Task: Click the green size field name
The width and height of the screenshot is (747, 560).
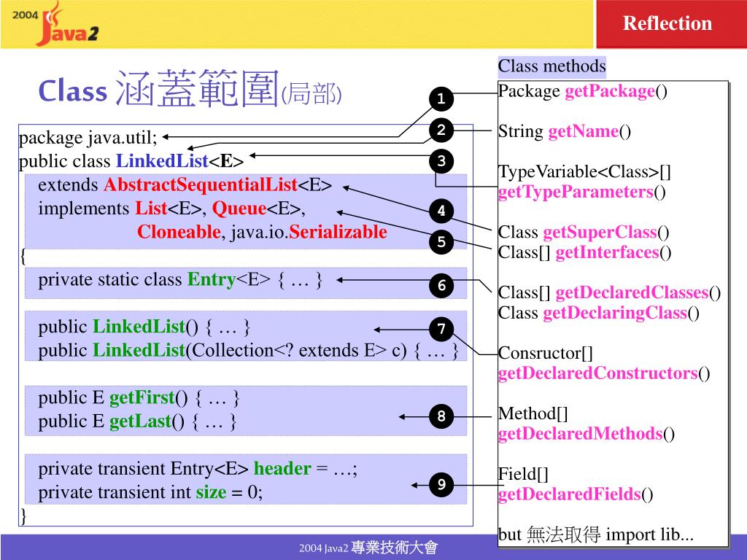Action: (x=211, y=492)
